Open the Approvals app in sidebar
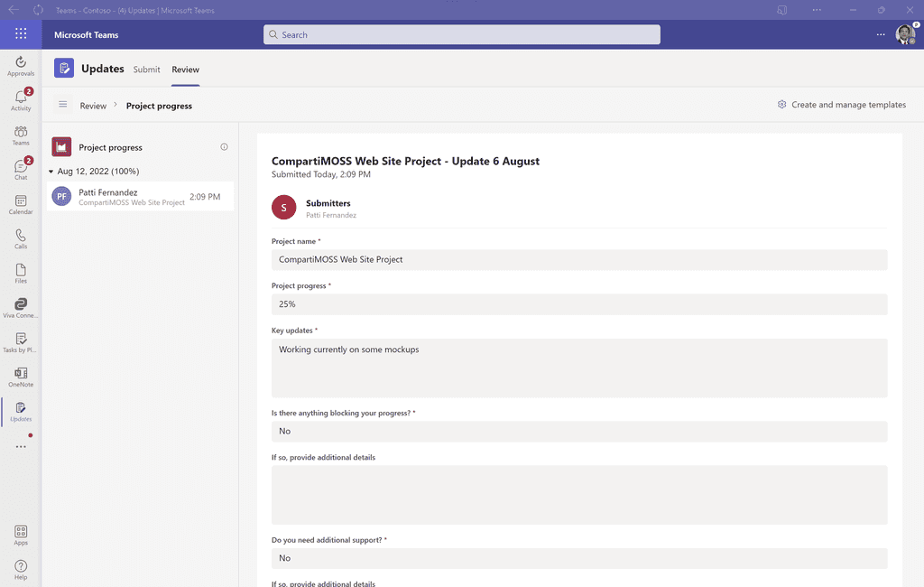This screenshot has height=587, width=924. pos(21,66)
